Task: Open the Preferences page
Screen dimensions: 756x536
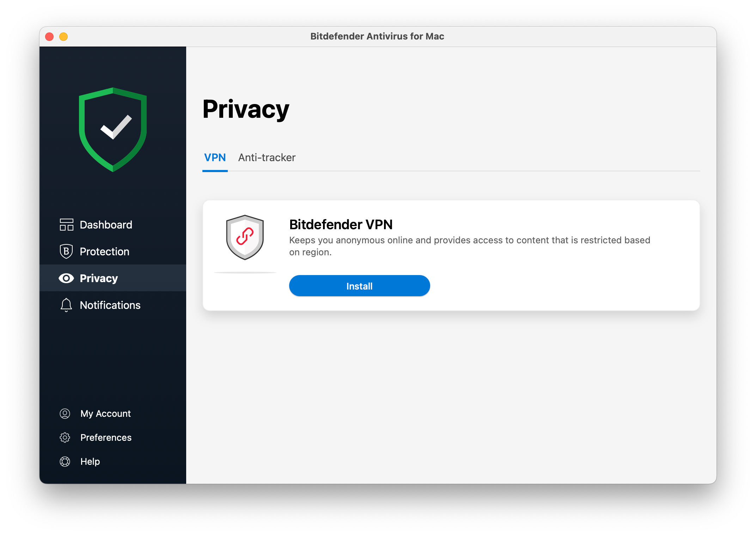Action: 106,438
